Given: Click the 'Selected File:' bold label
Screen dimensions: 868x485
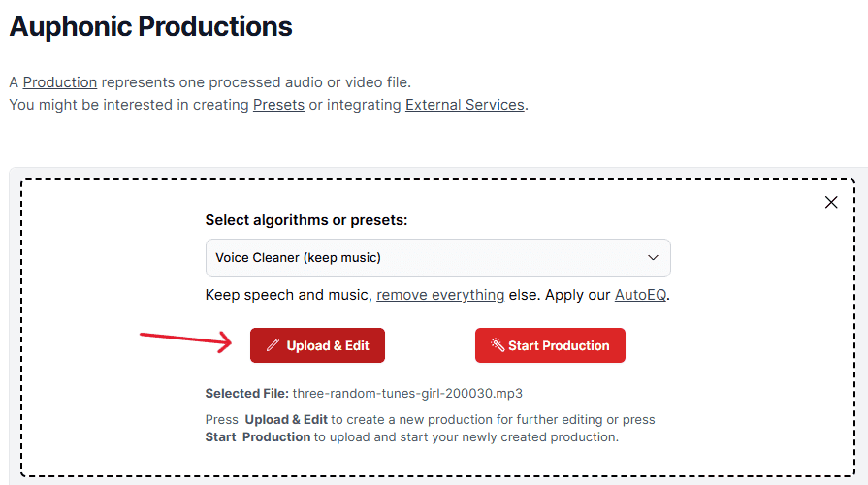Looking at the screenshot, I should click(247, 394).
